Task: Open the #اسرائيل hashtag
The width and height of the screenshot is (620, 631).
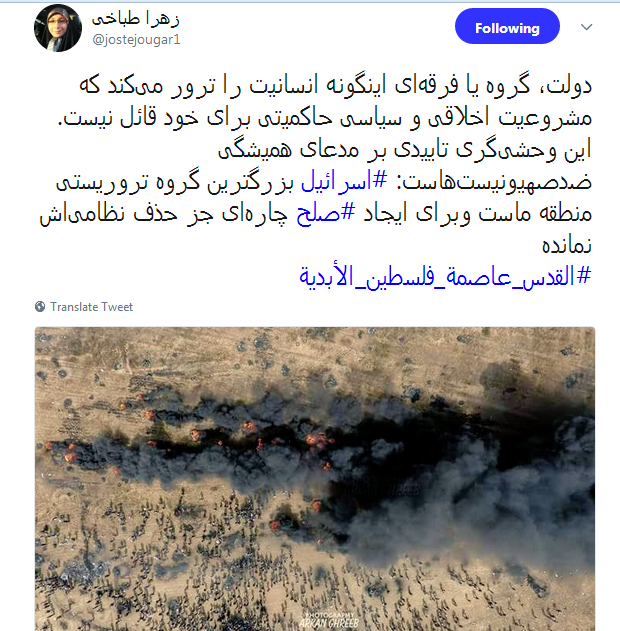Action: [344, 181]
